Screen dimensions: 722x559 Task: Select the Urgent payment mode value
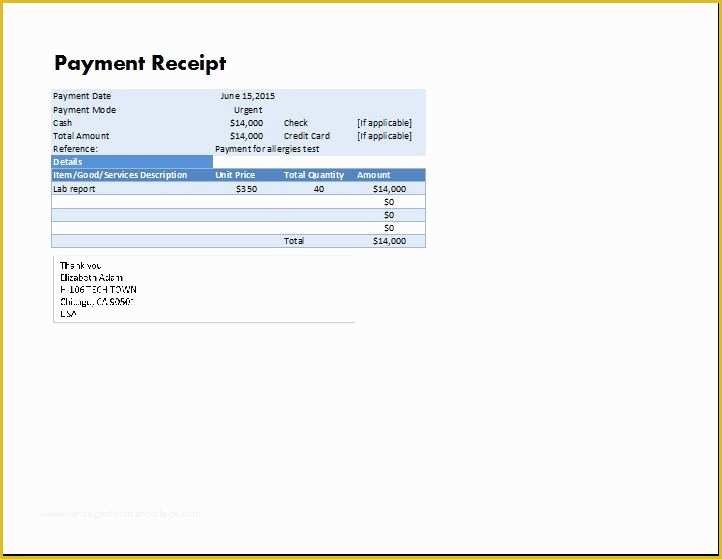point(248,110)
